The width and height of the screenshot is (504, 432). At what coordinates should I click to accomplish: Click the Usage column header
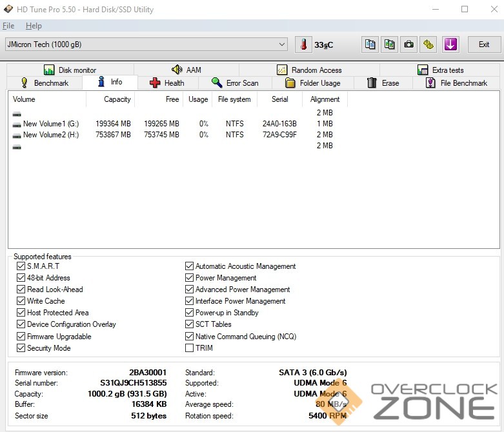[x=198, y=99]
